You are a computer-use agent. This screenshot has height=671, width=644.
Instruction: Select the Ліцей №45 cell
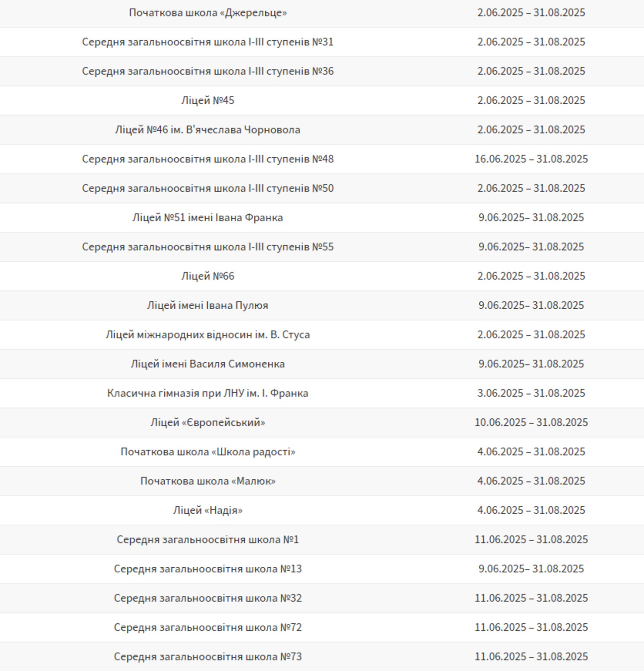(x=208, y=100)
